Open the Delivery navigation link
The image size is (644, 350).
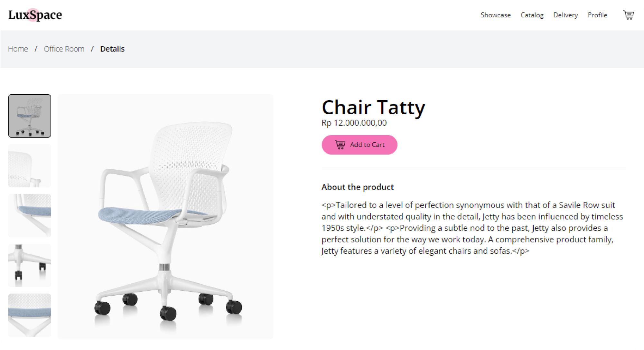tap(565, 15)
